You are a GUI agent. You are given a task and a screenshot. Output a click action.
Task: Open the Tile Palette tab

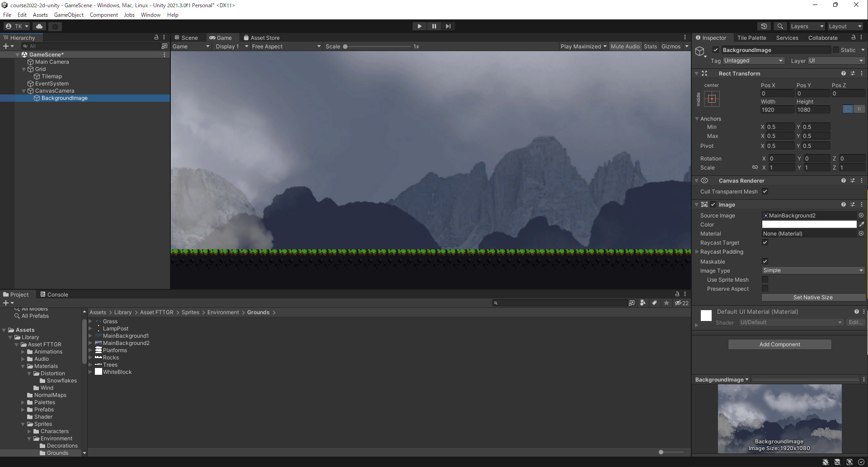point(751,38)
